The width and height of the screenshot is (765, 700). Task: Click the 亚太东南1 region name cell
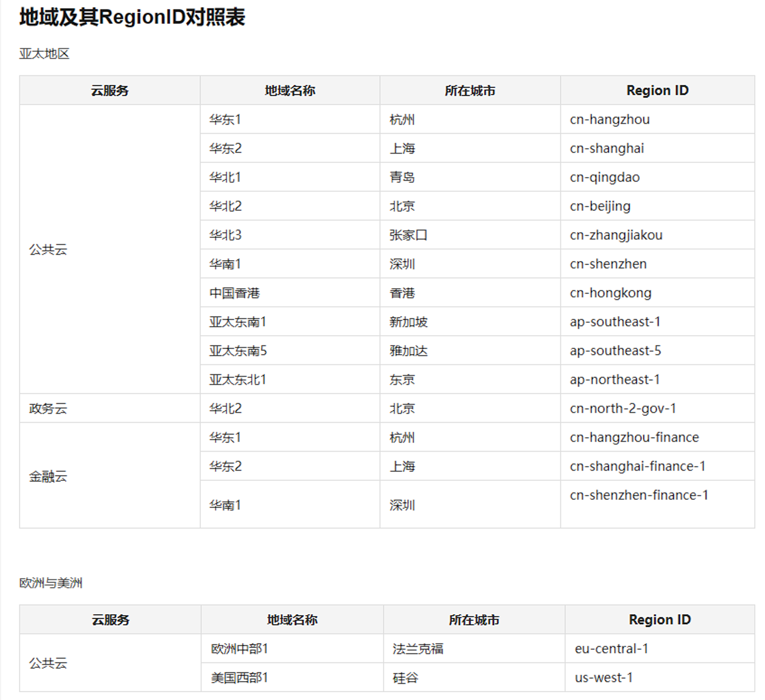tap(290, 321)
